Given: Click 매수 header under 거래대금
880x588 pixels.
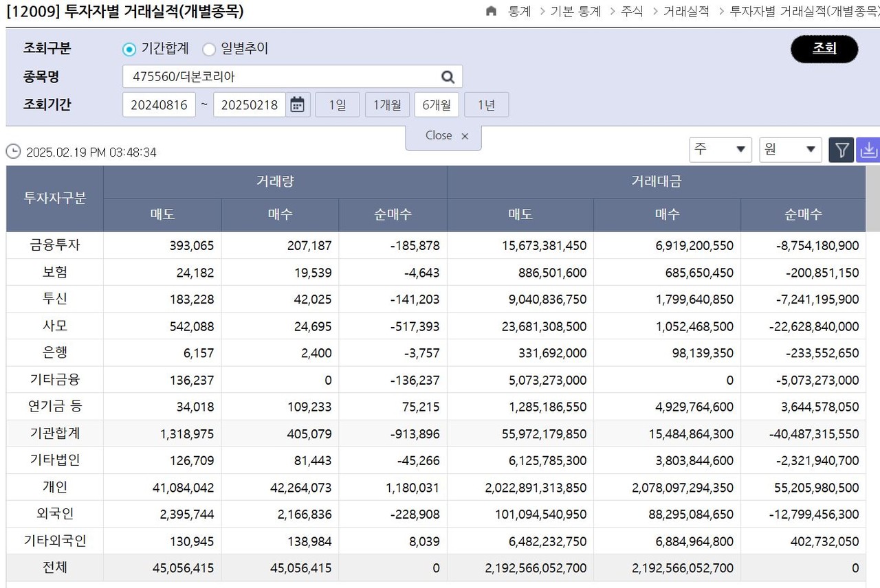Looking at the screenshot, I should [x=667, y=214].
